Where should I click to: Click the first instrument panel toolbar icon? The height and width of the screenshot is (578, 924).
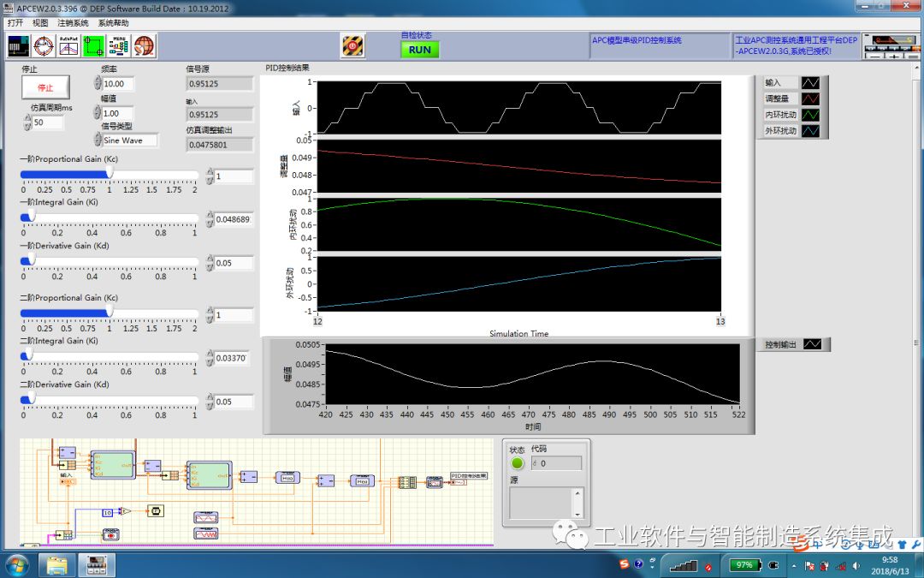[x=19, y=45]
